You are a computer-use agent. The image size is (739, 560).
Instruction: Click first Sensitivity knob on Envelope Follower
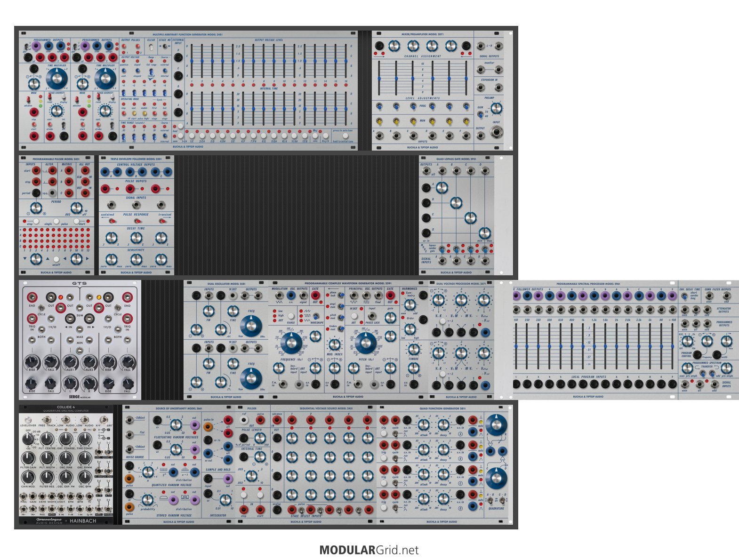coord(111,259)
